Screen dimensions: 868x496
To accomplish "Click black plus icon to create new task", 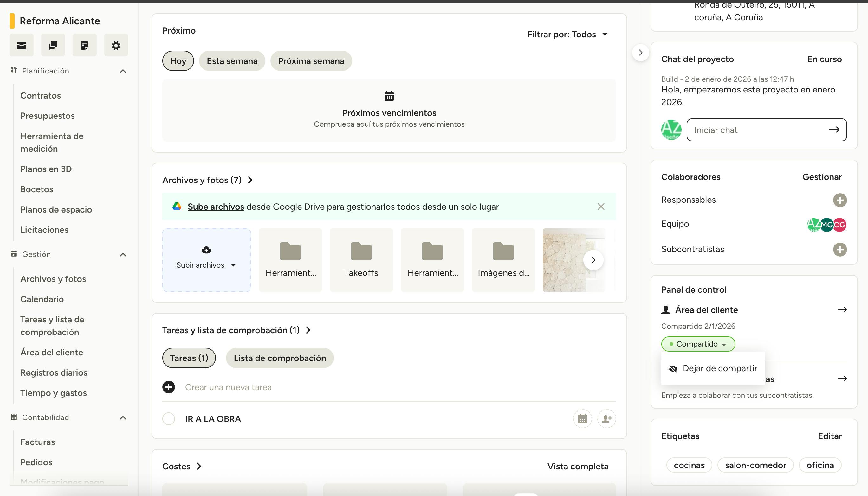I will pyautogui.click(x=168, y=387).
